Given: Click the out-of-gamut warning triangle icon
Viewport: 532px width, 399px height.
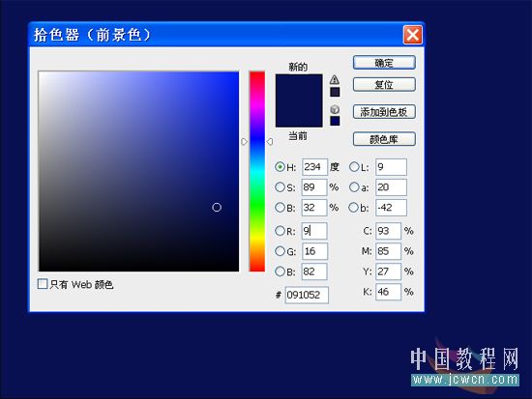Looking at the screenshot, I should coord(335,79).
